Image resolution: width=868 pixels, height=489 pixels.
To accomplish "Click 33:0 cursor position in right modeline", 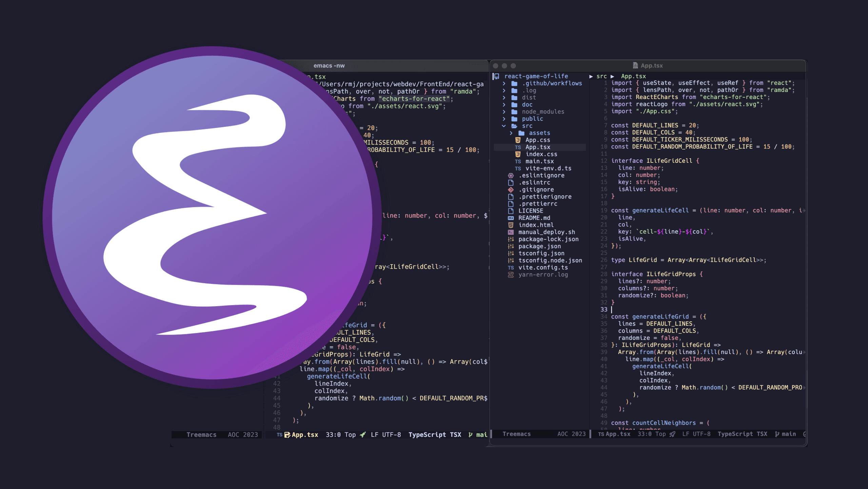I will pyautogui.click(x=645, y=434).
